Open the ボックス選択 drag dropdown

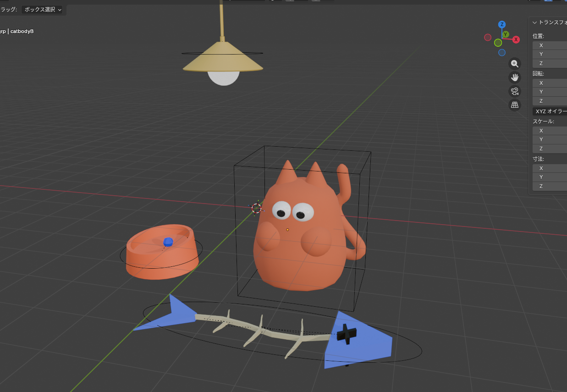click(43, 10)
